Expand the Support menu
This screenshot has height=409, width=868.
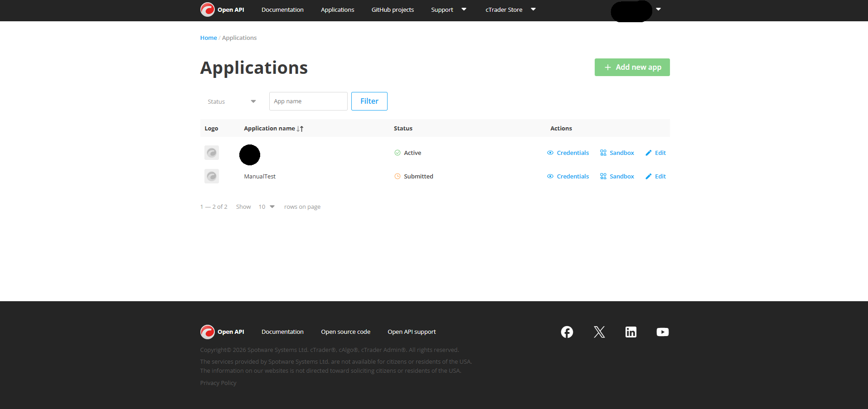point(448,10)
